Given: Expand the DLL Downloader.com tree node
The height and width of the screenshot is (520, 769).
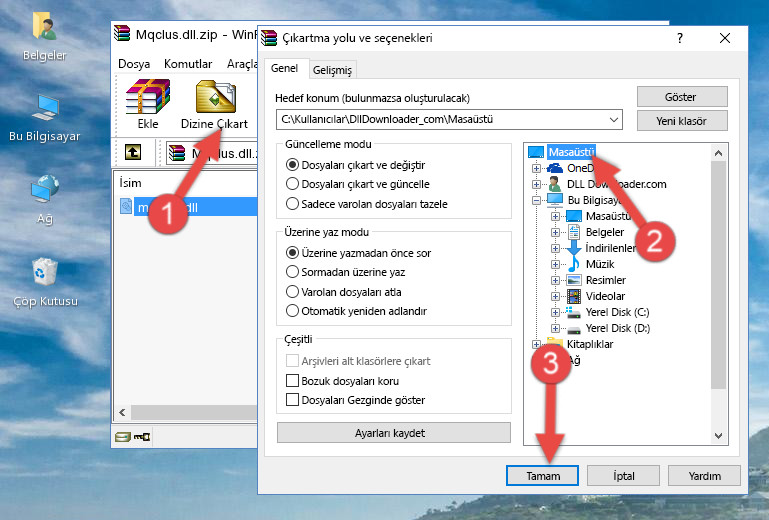Looking at the screenshot, I should [x=536, y=184].
